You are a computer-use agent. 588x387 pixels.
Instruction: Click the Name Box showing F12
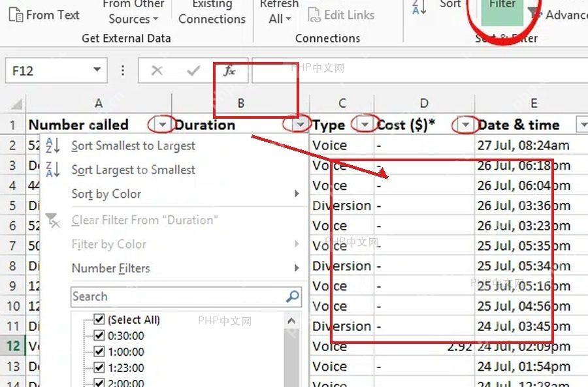56,70
